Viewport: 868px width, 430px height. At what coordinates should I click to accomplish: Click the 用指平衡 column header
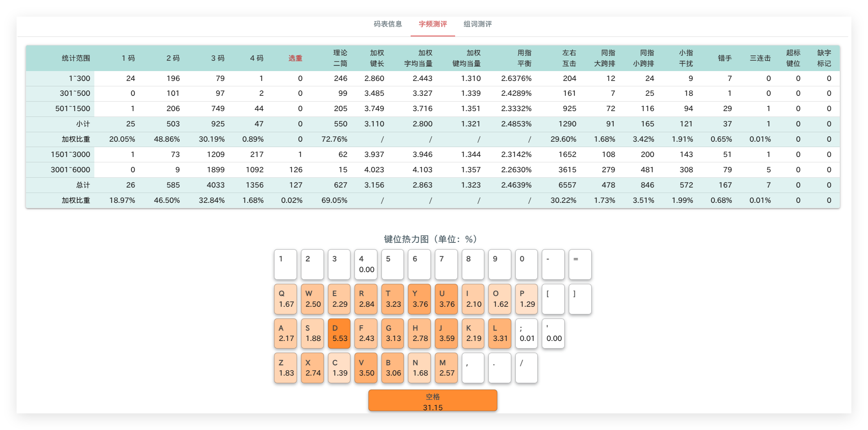(x=524, y=58)
